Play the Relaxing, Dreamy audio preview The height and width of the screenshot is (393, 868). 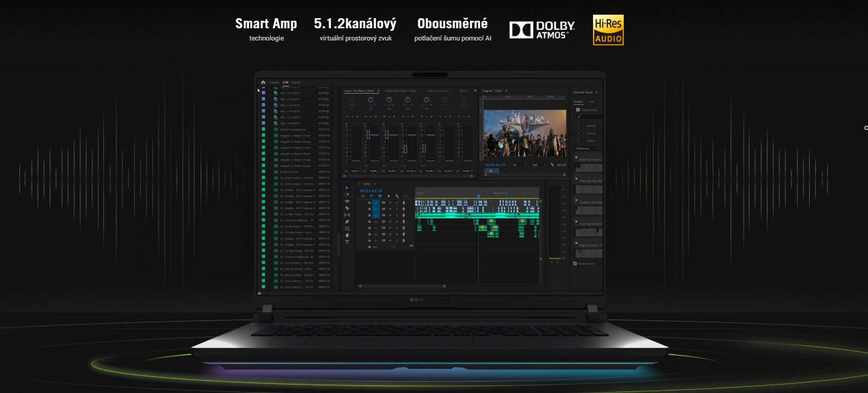[576, 158]
